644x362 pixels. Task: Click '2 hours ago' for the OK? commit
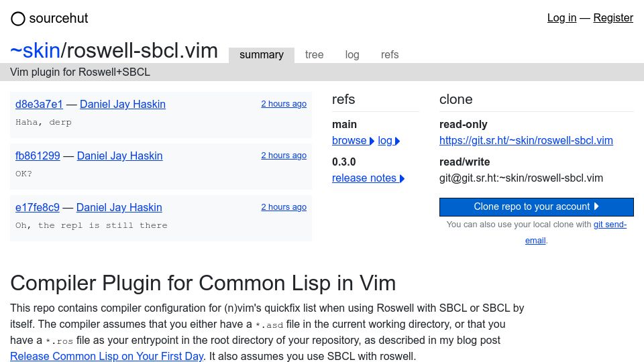tap(284, 156)
